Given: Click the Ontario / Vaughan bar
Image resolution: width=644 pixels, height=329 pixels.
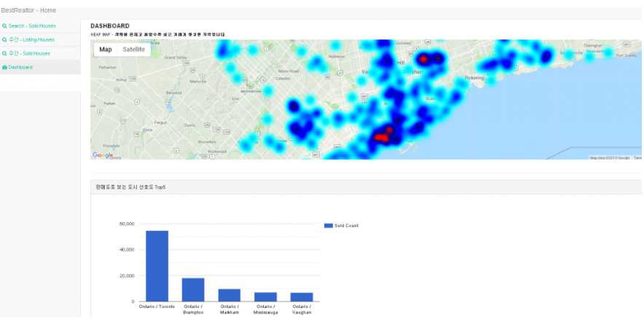Looking at the screenshot, I should click(x=302, y=297).
